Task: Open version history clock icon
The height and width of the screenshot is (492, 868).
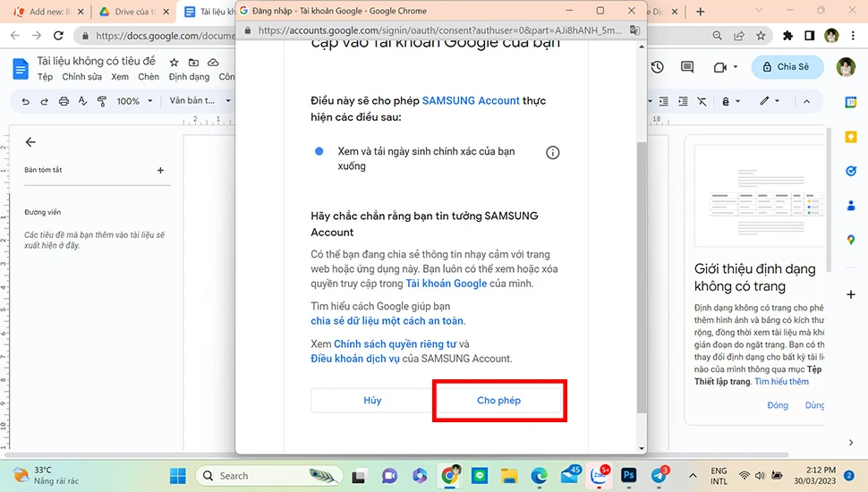Action: tap(658, 67)
